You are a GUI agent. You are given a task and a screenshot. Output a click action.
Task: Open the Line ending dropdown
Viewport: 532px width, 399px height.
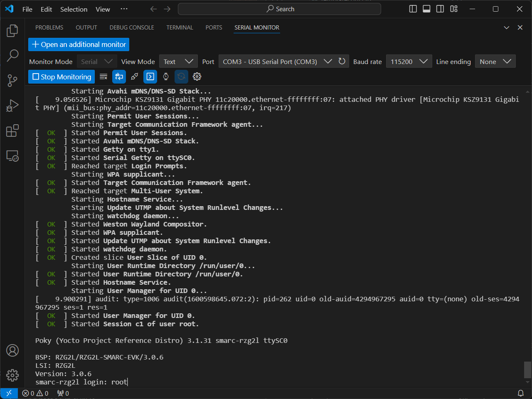click(x=495, y=62)
